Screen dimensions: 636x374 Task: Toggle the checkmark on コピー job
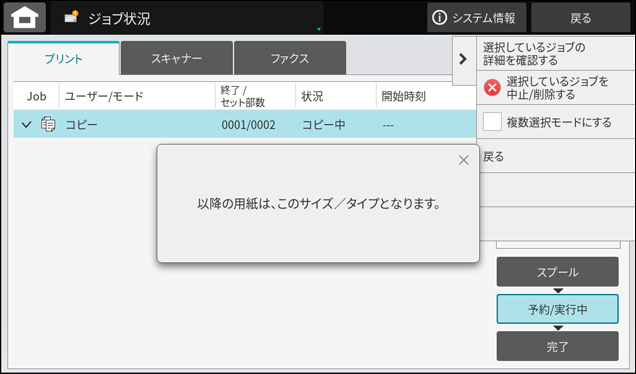point(27,124)
